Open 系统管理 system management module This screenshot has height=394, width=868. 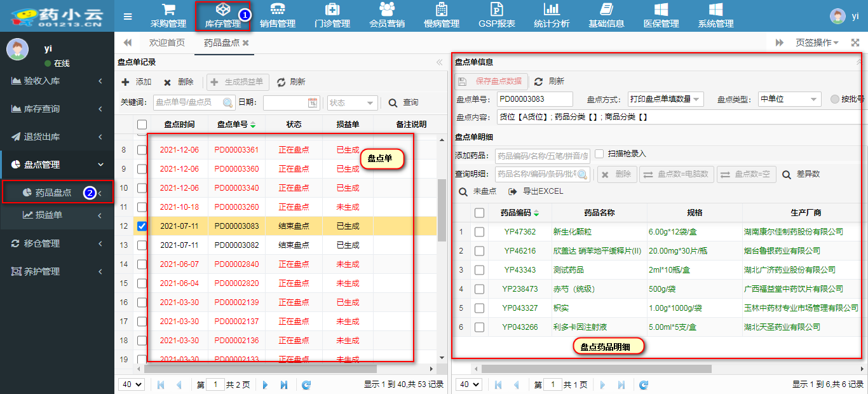715,16
